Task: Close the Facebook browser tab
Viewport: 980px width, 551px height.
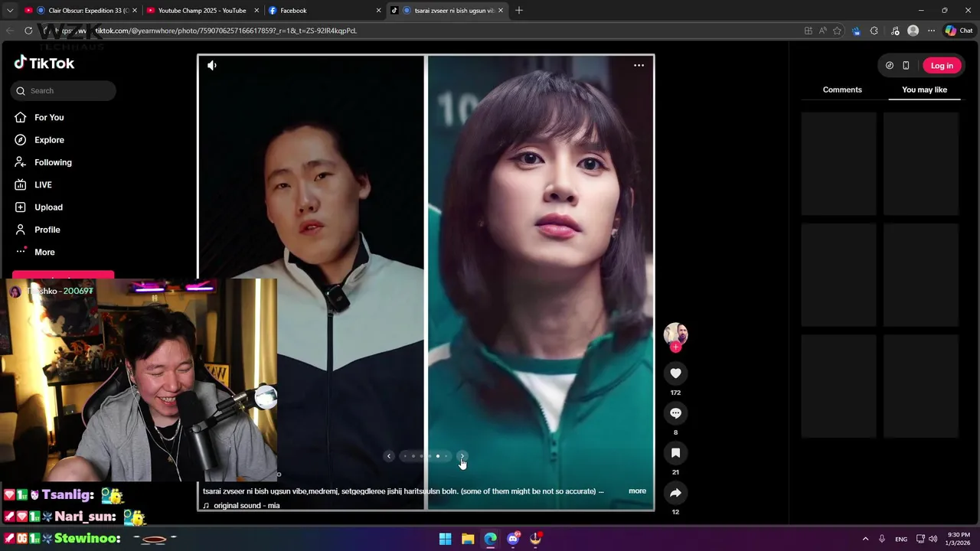Action: tap(378, 11)
